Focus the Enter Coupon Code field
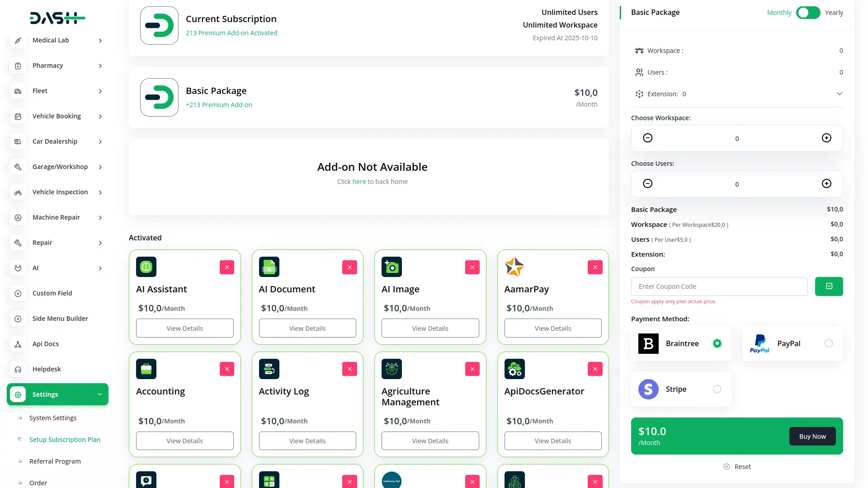868x488 pixels. point(719,286)
